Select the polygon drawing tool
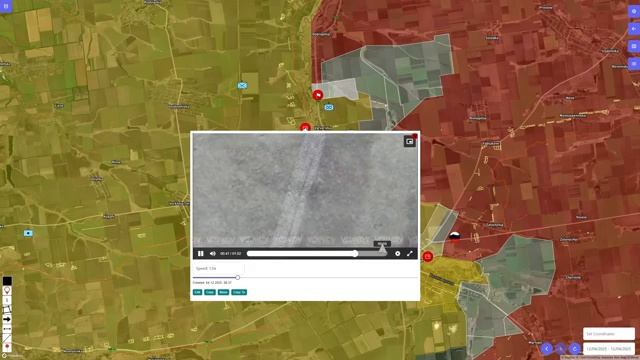 tap(7, 309)
